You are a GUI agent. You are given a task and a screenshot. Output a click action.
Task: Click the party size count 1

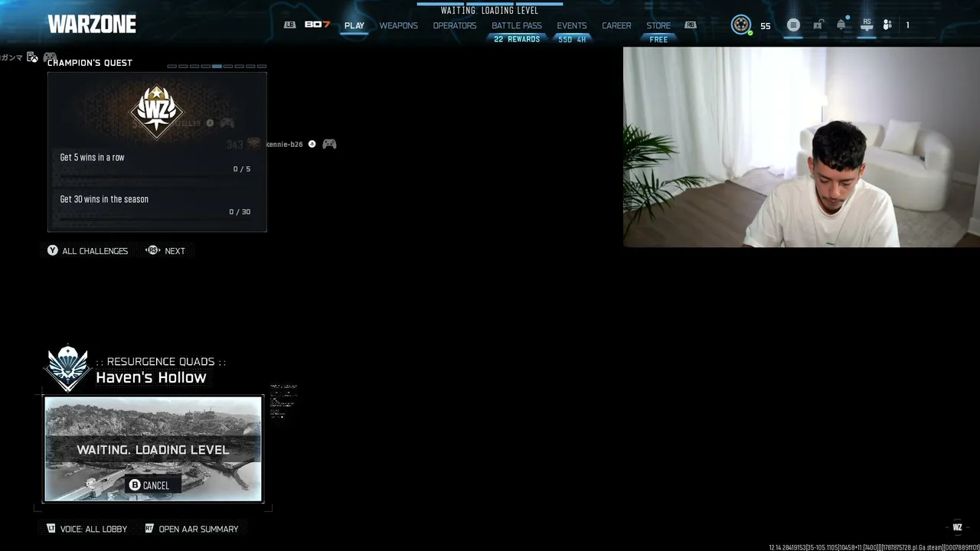pyautogui.click(x=907, y=25)
